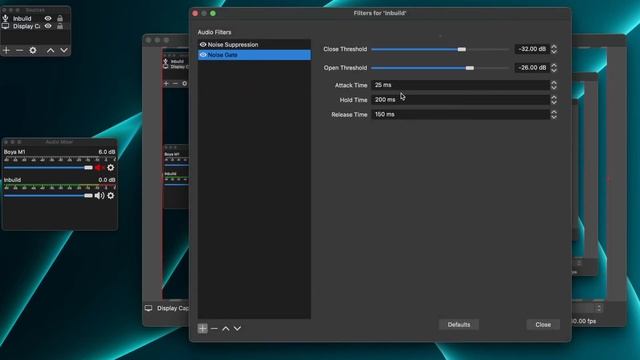Mute the Inbuild audio channel speaker
The image size is (640, 360).
pyautogui.click(x=99, y=196)
